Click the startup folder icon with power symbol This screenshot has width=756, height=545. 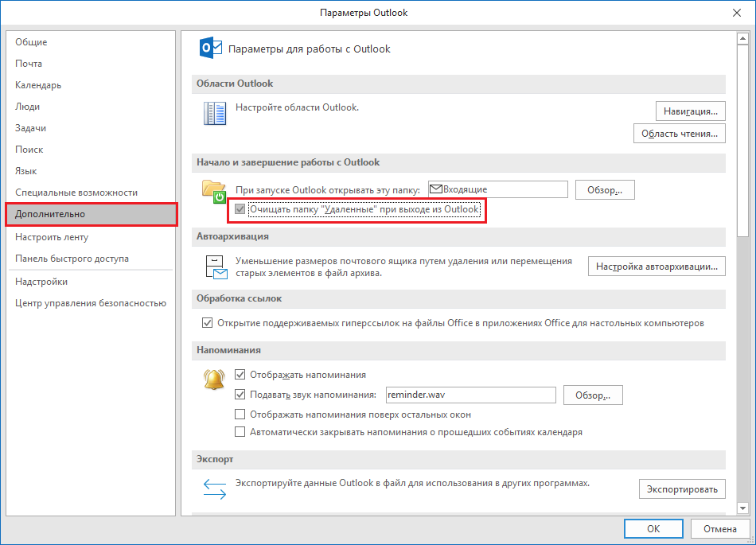(214, 191)
